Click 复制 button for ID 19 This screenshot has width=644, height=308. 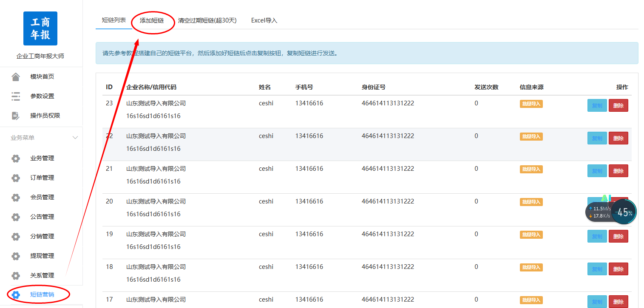(x=597, y=236)
